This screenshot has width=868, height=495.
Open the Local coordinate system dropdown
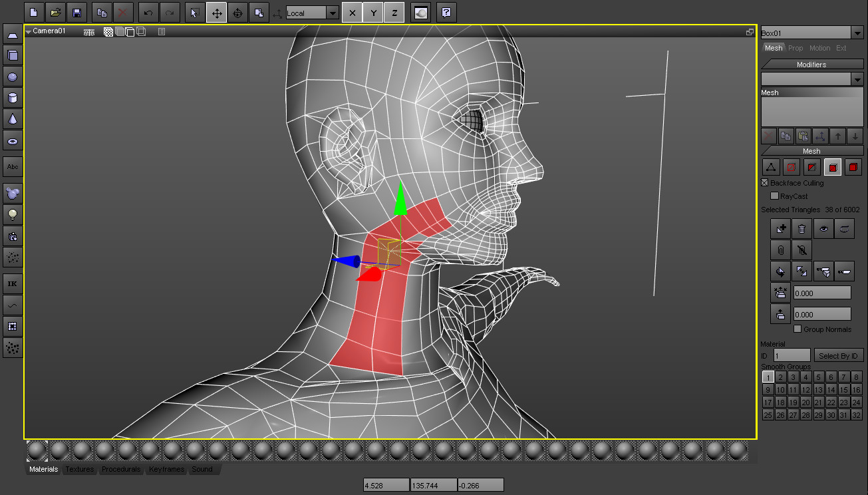tap(332, 13)
